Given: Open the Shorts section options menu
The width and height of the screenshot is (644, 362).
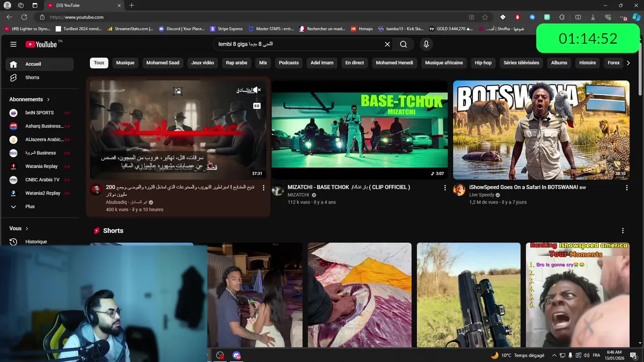Looking at the screenshot, I should point(622,231).
